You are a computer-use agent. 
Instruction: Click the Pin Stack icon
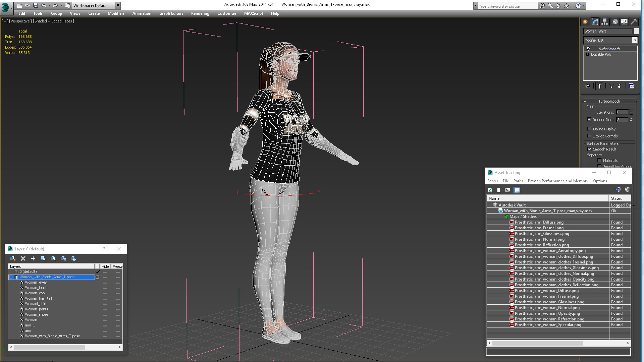[588, 86]
